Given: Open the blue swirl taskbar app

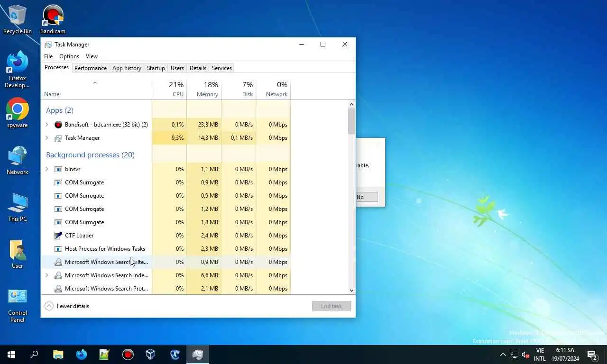Looking at the screenshot, I should click(x=175, y=355).
